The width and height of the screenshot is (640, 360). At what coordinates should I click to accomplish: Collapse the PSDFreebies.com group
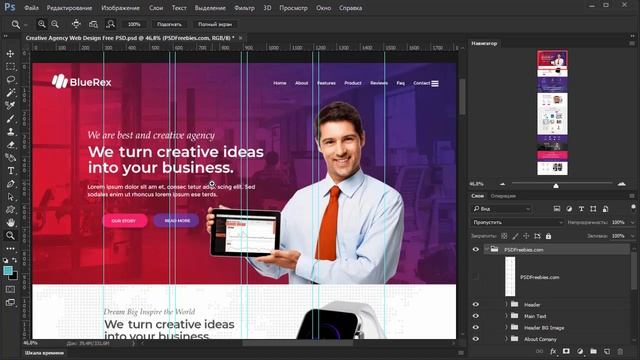487,249
